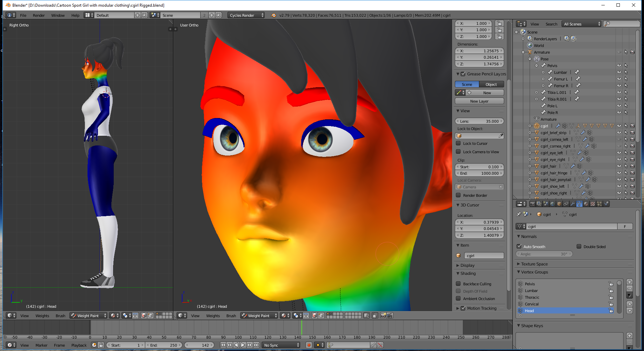Play the animation forward
This screenshot has width=644, height=351.
point(243,345)
